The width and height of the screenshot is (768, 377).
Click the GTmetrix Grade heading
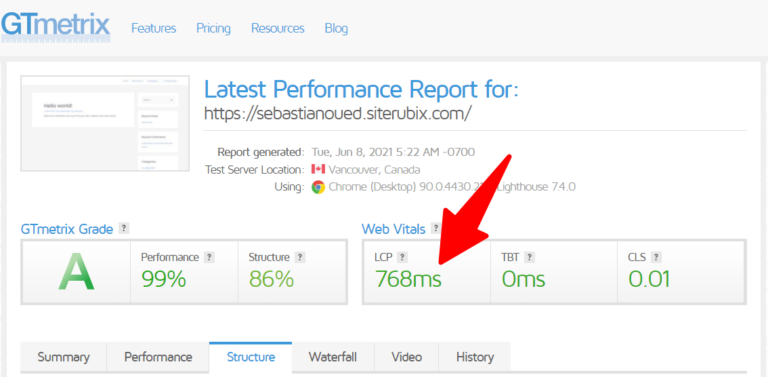pyautogui.click(x=67, y=229)
